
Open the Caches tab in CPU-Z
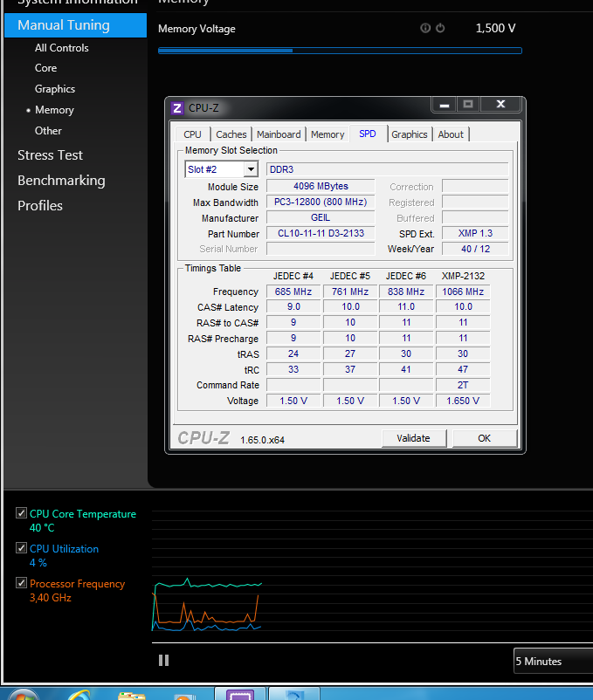(231, 134)
